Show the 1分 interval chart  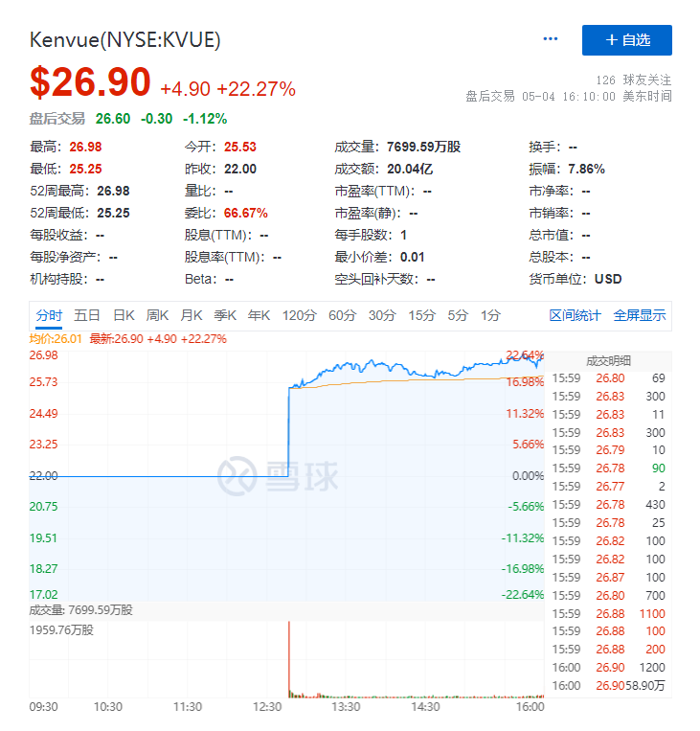[490, 315]
